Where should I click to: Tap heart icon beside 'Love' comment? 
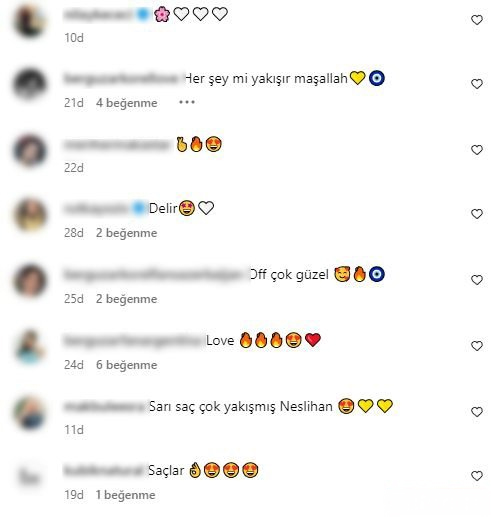coord(477,346)
